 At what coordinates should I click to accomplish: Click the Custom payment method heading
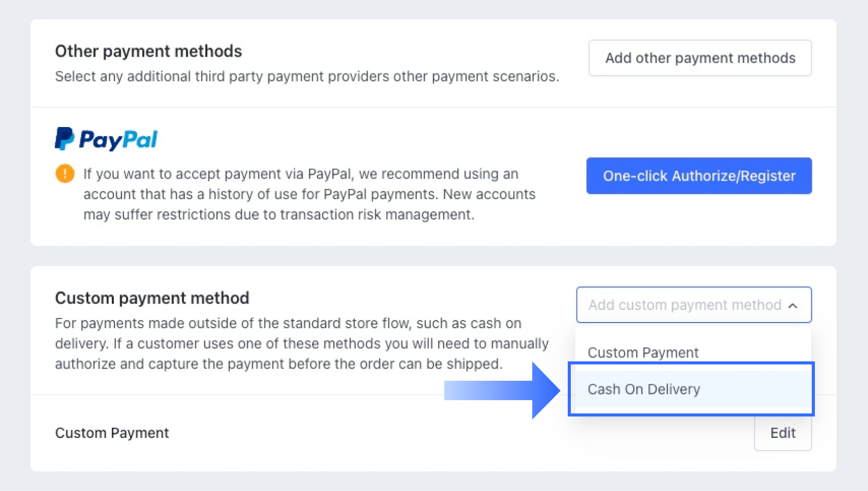click(x=152, y=298)
